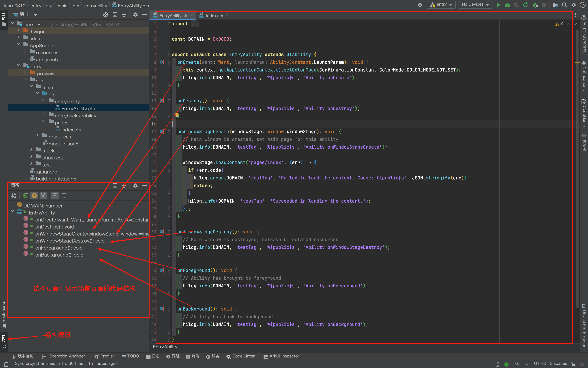The height and width of the screenshot is (368, 588).
Task: Click override gutter icon beside onCreate
Action: [162, 62]
